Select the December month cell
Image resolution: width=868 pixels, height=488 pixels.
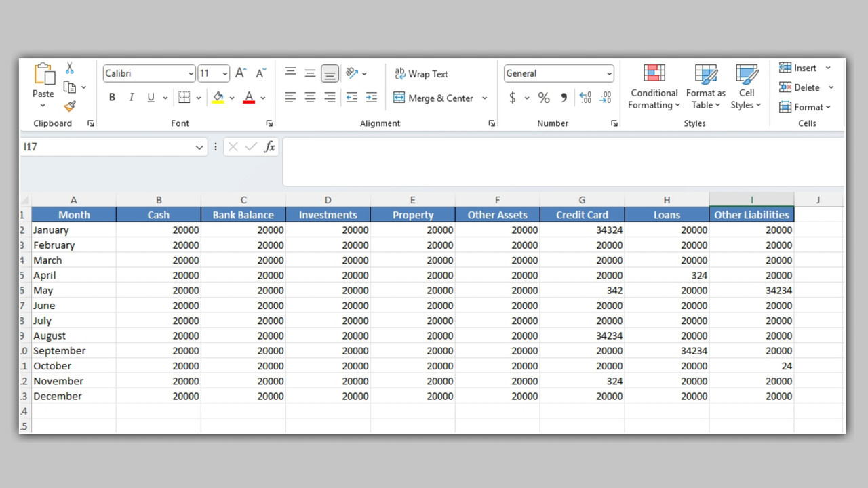point(74,396)
